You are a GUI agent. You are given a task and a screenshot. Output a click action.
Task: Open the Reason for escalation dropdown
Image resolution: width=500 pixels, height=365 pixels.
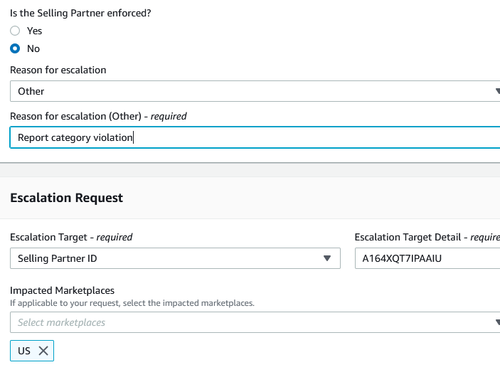click(255, 91)
